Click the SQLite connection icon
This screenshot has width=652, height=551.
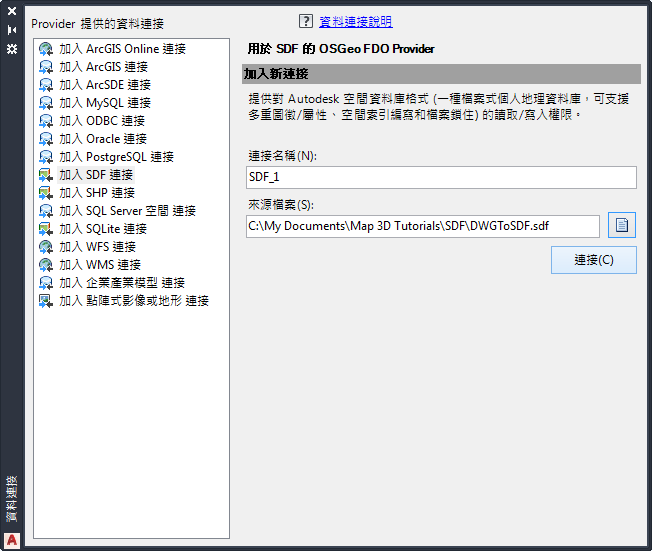pos(46,229)
